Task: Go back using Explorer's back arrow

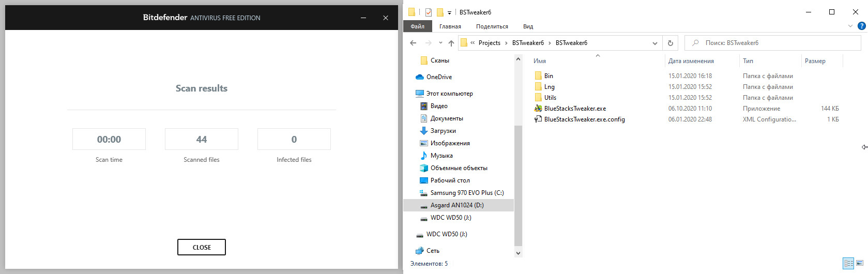Action: coord(413,43)
